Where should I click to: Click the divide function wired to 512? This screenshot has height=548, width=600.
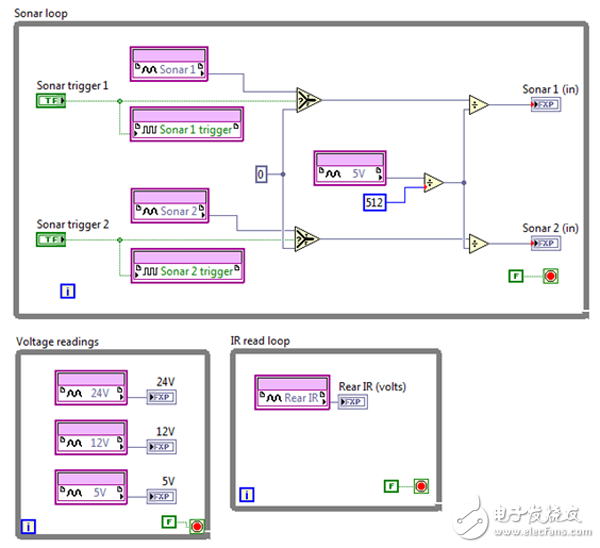pyautogui.click(x=432, y=183)
